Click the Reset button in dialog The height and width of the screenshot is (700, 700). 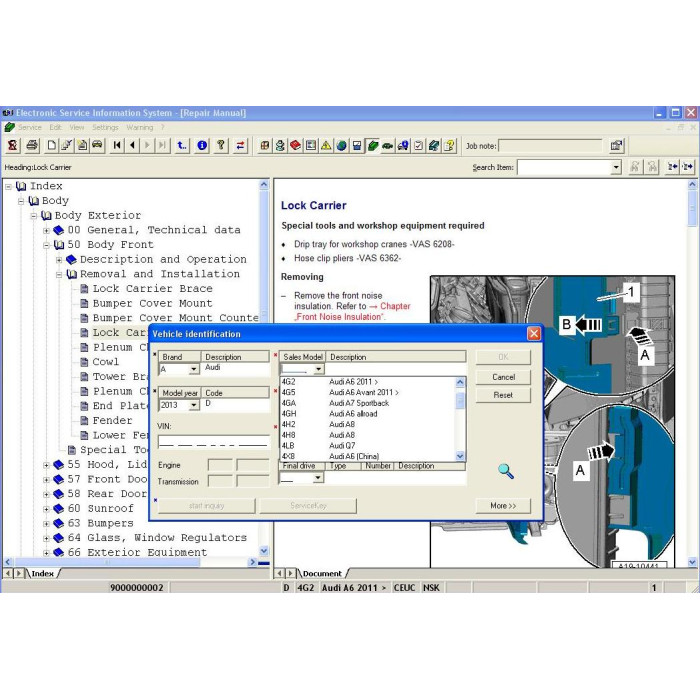tap(503, 395)
